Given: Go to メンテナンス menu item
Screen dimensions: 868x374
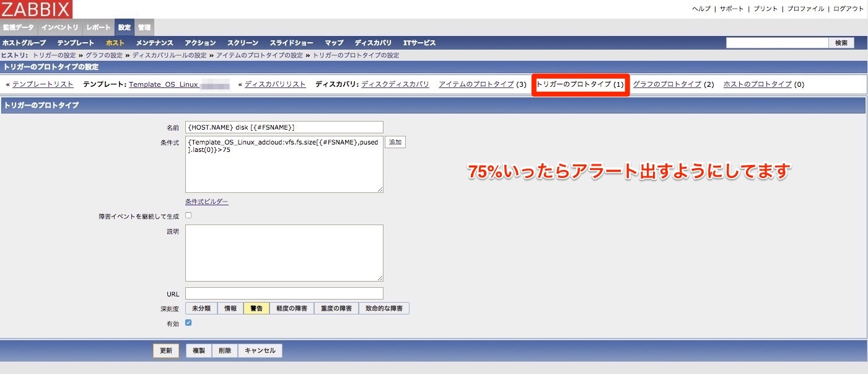Looking at the screenshot, I should 154,43.
